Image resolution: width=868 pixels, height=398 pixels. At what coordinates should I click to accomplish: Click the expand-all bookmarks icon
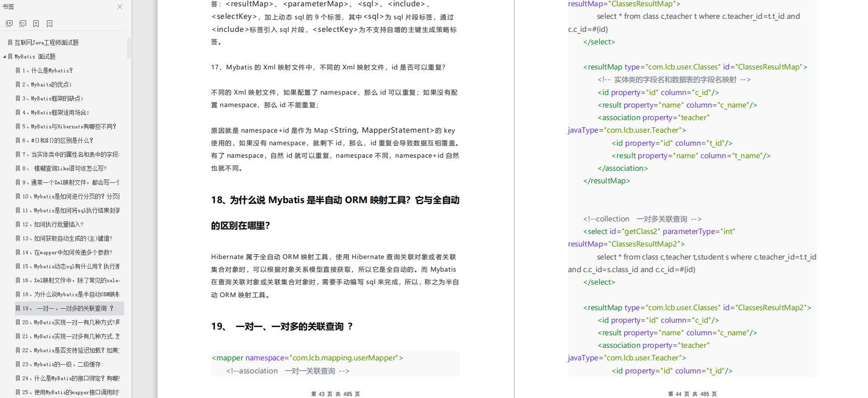pyautogui.click(x=9, y=23)
